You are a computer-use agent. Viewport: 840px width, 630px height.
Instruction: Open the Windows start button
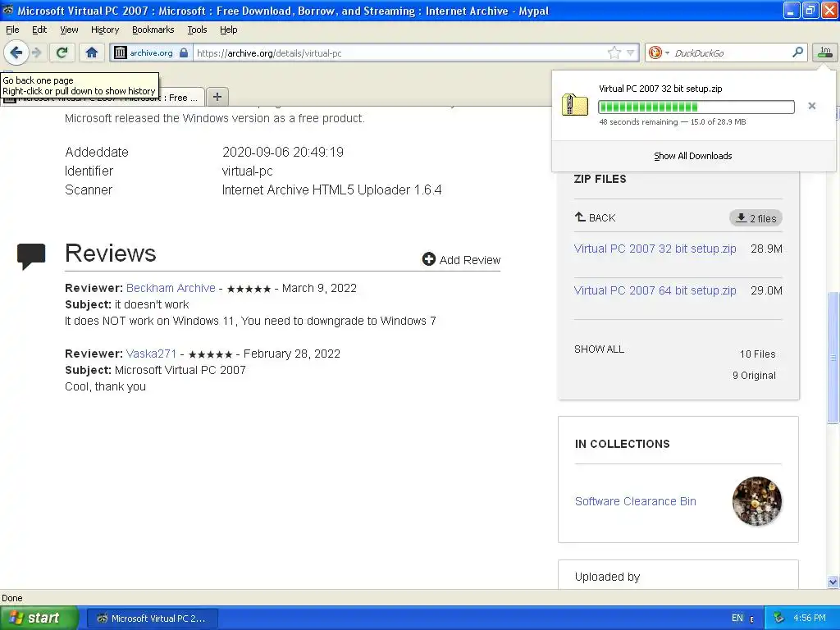(x=39, y=618)
